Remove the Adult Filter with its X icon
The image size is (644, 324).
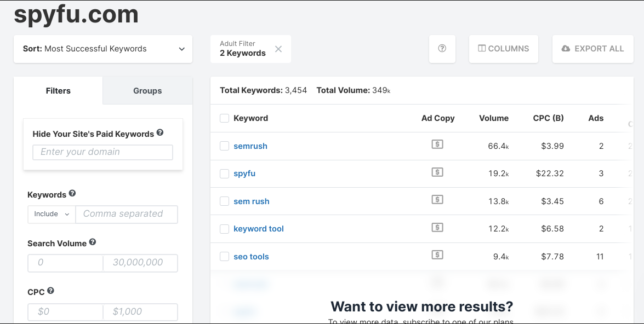coord(278,49)
